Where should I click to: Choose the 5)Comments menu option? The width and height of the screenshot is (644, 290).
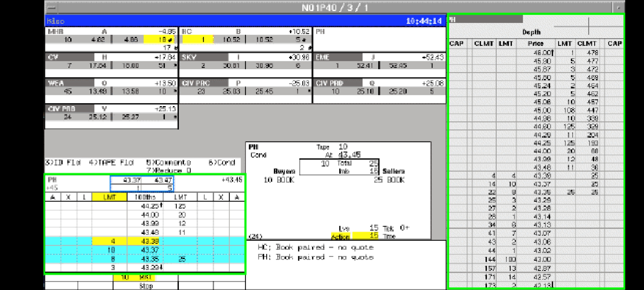click(x=169, y=163)
